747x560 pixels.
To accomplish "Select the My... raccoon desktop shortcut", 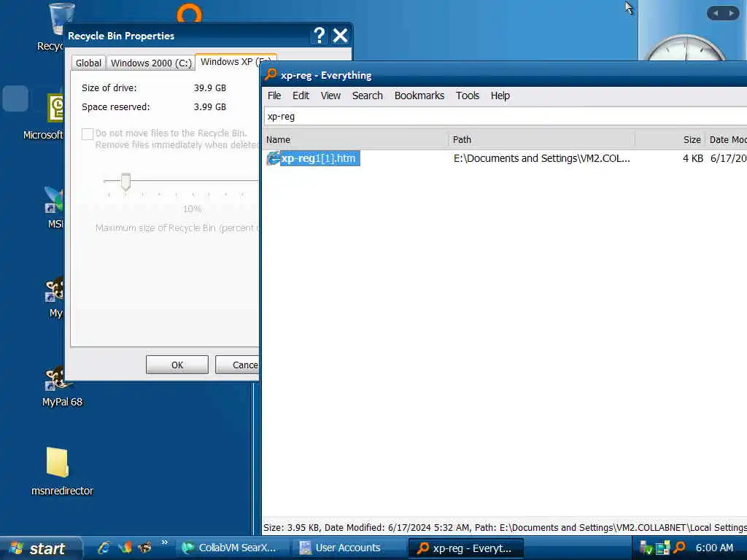I will tap(55, 297).
